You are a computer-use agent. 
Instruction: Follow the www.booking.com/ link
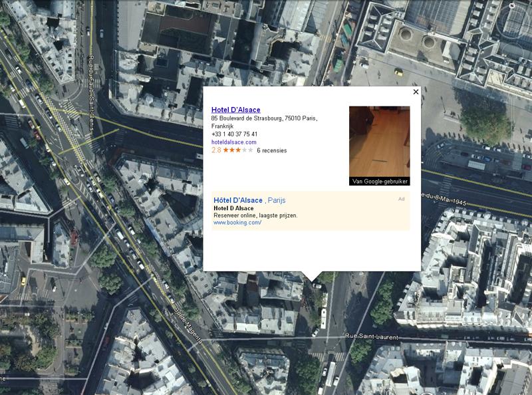pos(237,223)
